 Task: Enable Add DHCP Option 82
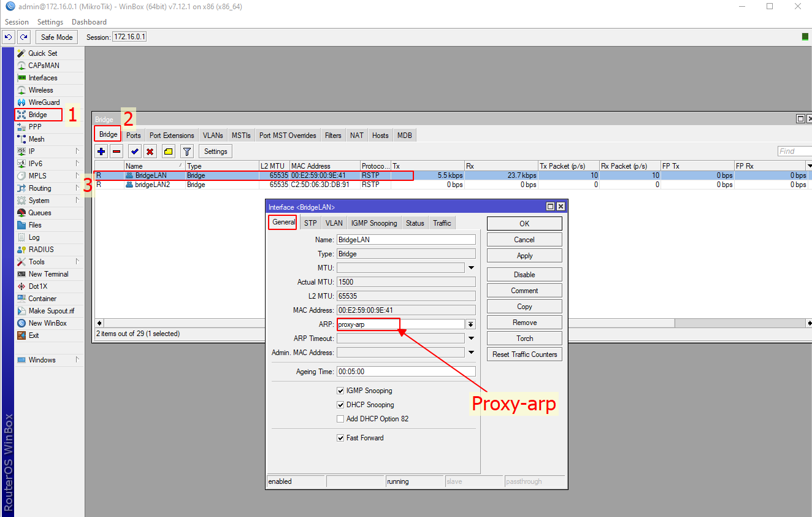tap(340, 419)
